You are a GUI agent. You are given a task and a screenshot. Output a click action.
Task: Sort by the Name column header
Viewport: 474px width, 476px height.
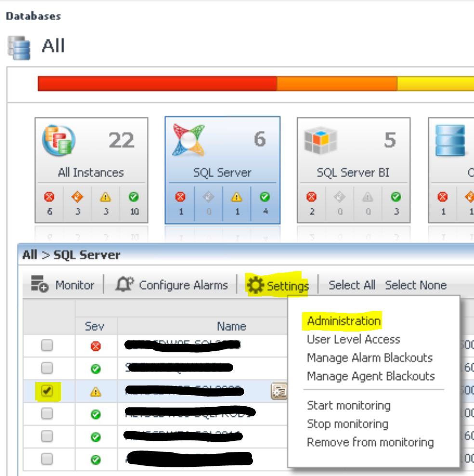(232, 326)
